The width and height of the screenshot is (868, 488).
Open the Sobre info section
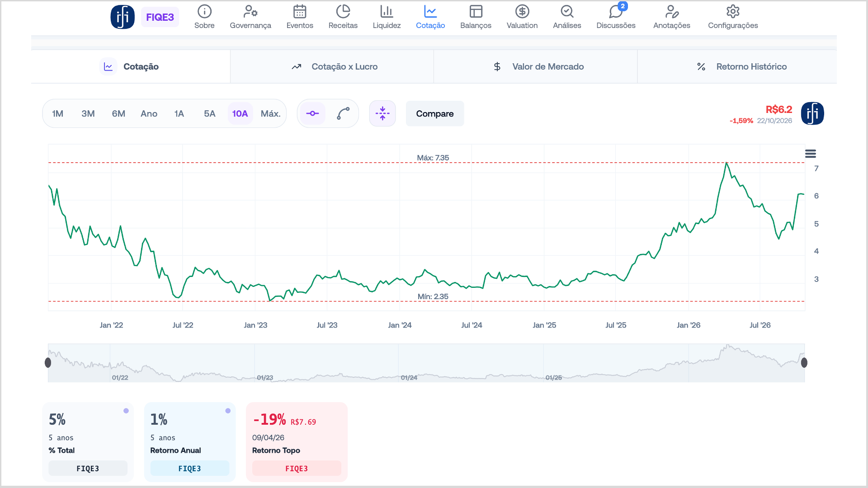pos(204,17)
